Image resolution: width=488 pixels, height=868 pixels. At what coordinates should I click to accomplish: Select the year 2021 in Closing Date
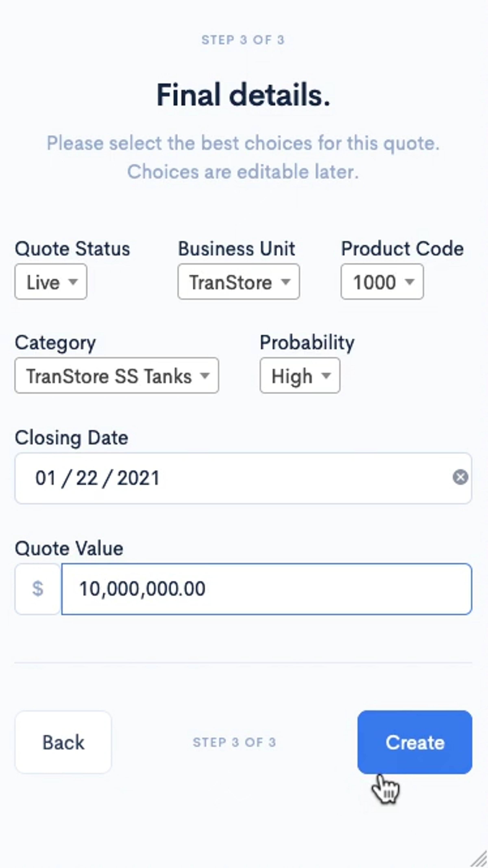(x=138, y=478)
